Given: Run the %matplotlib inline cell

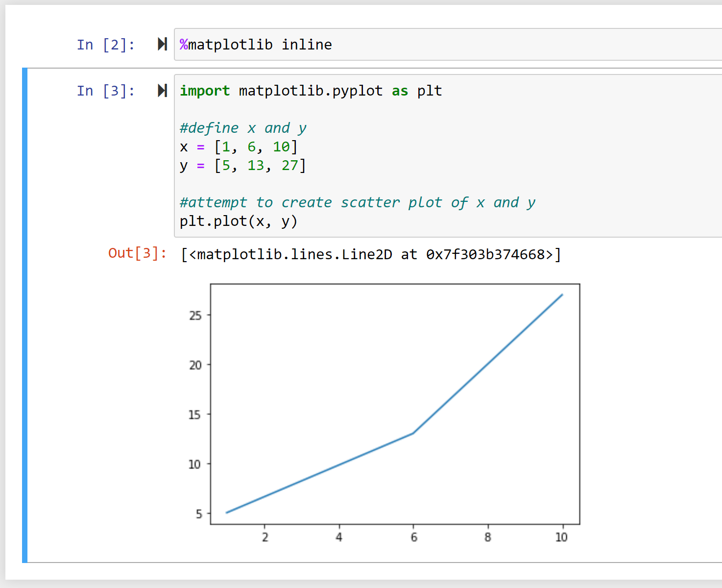Looking at the screenshot, I should (x=162, y=44).
